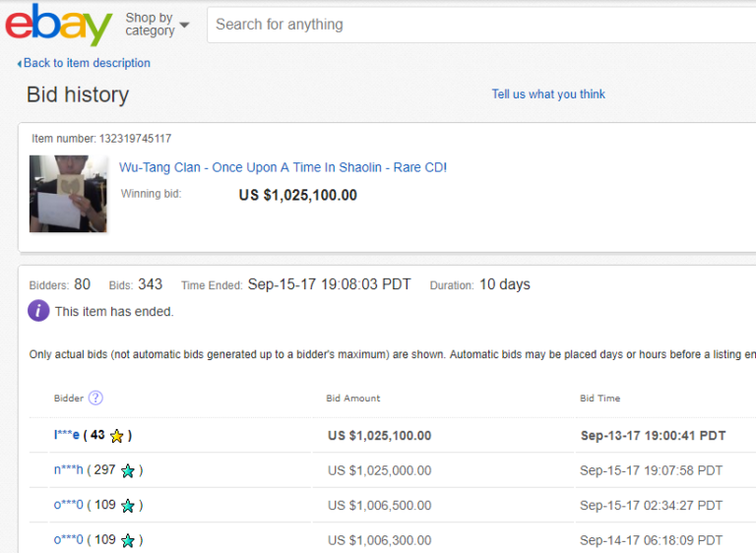Select the bid amount US $1,006,500.00

379,505
